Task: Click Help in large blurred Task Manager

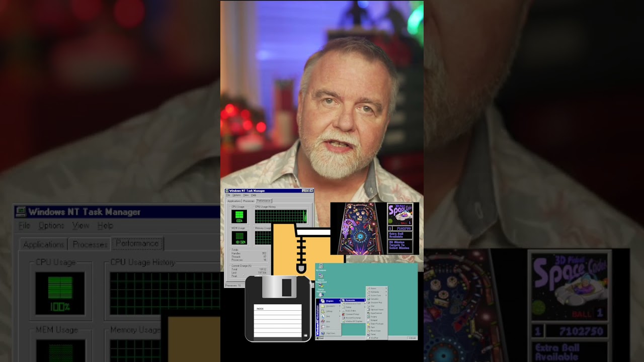Action: click(x=105, y=225)
